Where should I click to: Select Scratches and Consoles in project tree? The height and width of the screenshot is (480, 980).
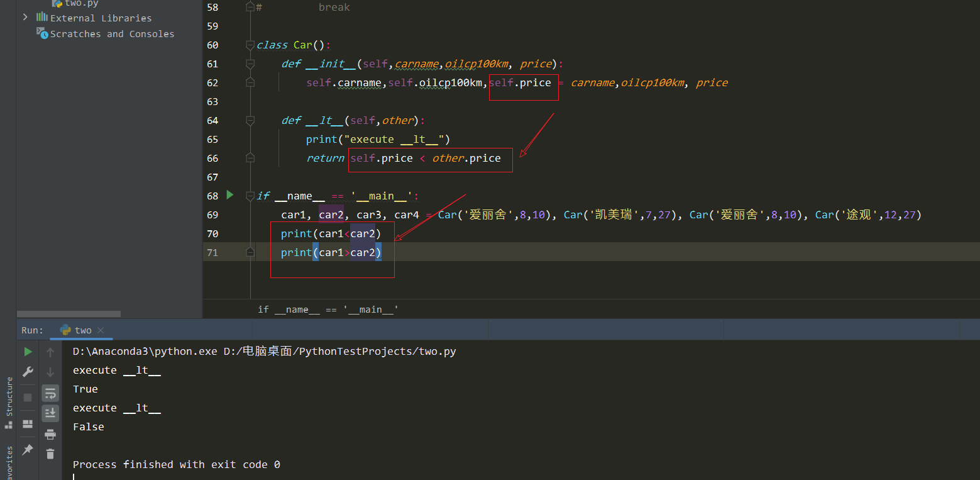tap(112, 34)
